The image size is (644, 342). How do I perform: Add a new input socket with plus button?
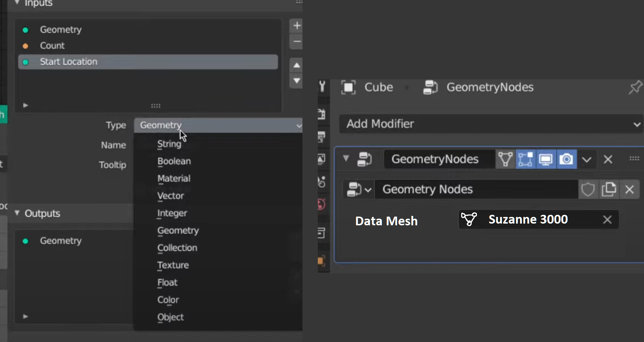[297, 26]
